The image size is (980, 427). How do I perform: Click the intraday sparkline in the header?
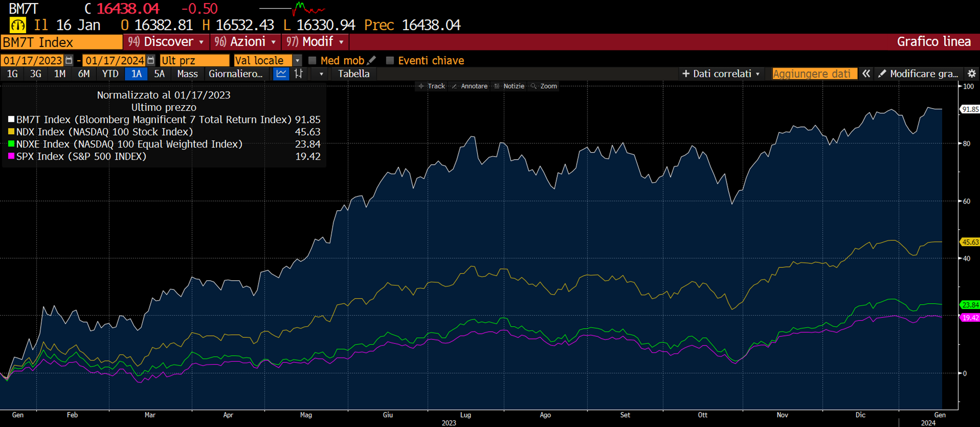click(x=292, y=8)
